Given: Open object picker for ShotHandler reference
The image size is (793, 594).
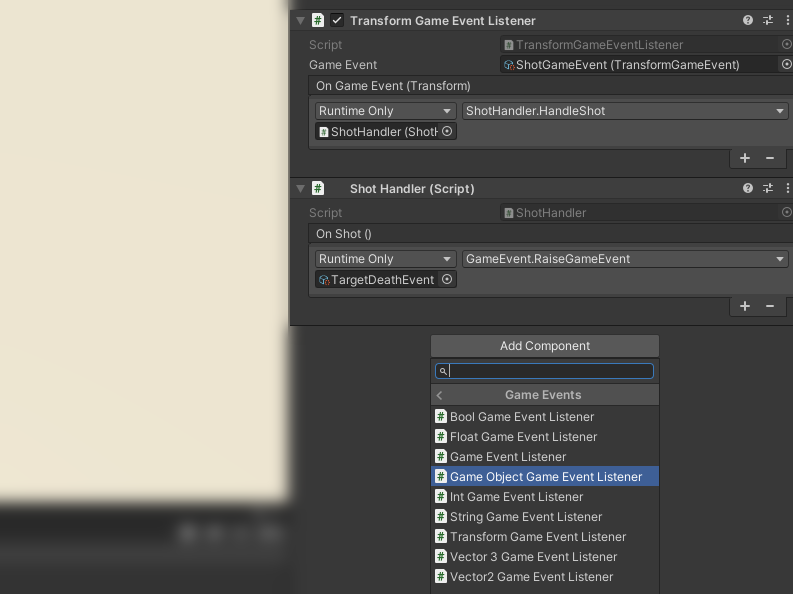Looking at the screenshot, I should (x=447, y=131).
